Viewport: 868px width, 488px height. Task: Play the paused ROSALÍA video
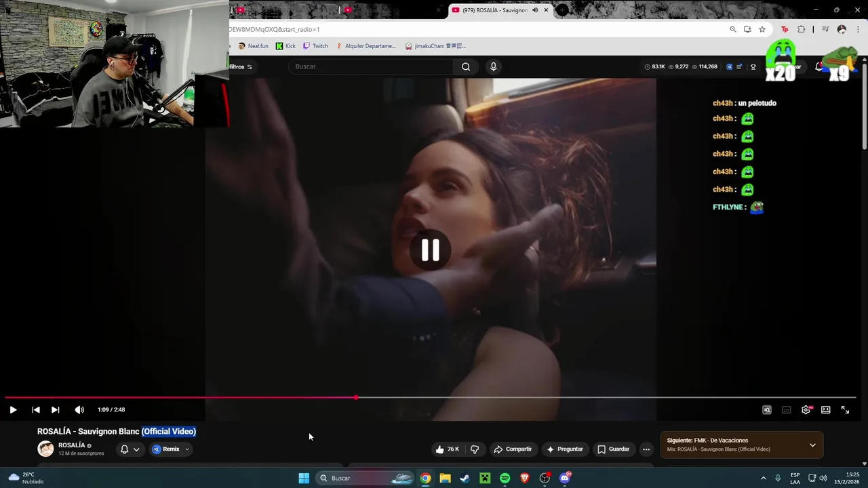click(13, 409)
